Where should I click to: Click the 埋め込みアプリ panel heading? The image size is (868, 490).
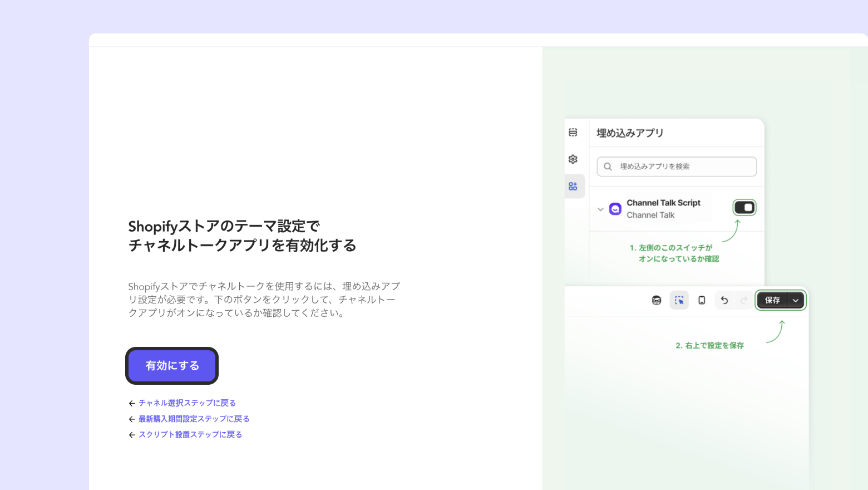pos(630,133)
